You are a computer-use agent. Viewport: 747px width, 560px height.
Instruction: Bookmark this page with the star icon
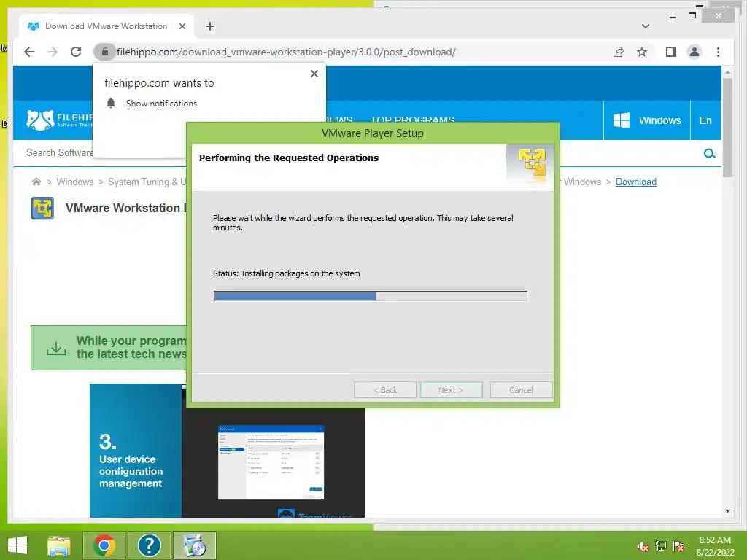(x=642, y=52)
